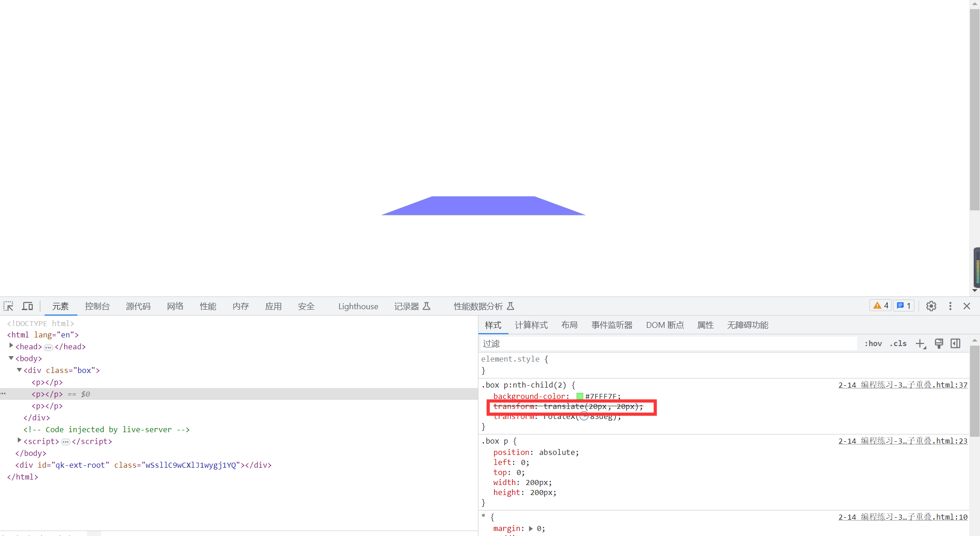This screenshot has width=980, height=536.
Task: Switch to the 内存 tab
Action: click(241, 306)
